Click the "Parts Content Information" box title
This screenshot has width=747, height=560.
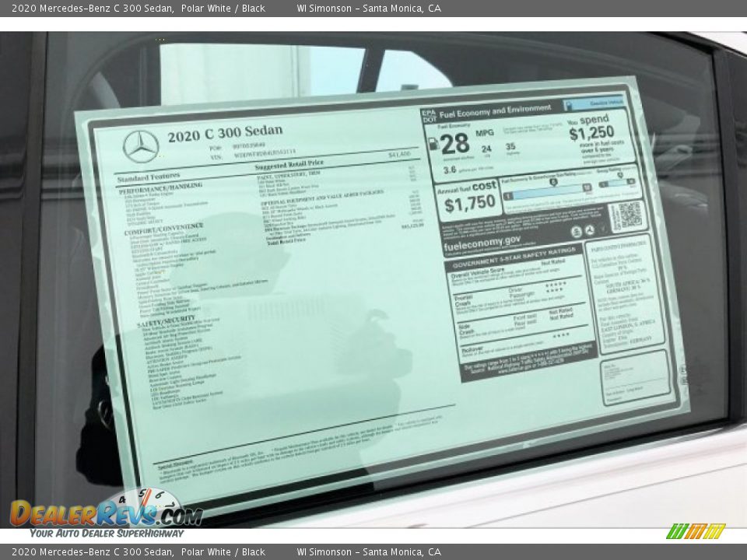[x=619, y=247]
